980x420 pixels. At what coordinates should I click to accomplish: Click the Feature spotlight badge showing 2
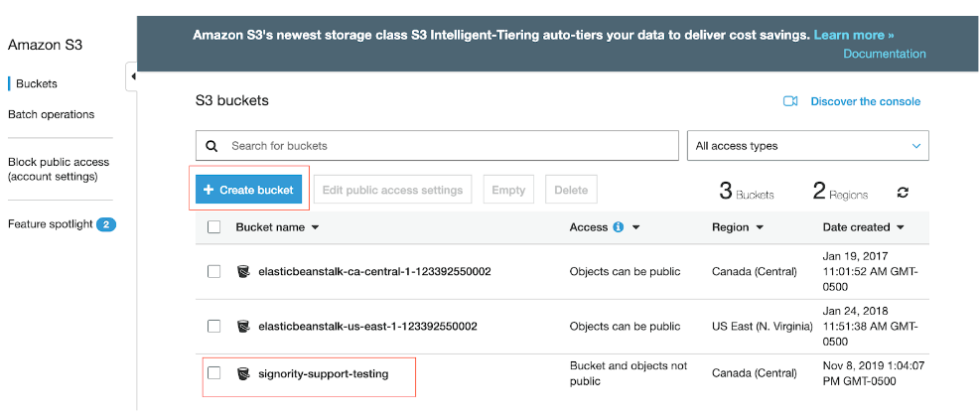106,224
